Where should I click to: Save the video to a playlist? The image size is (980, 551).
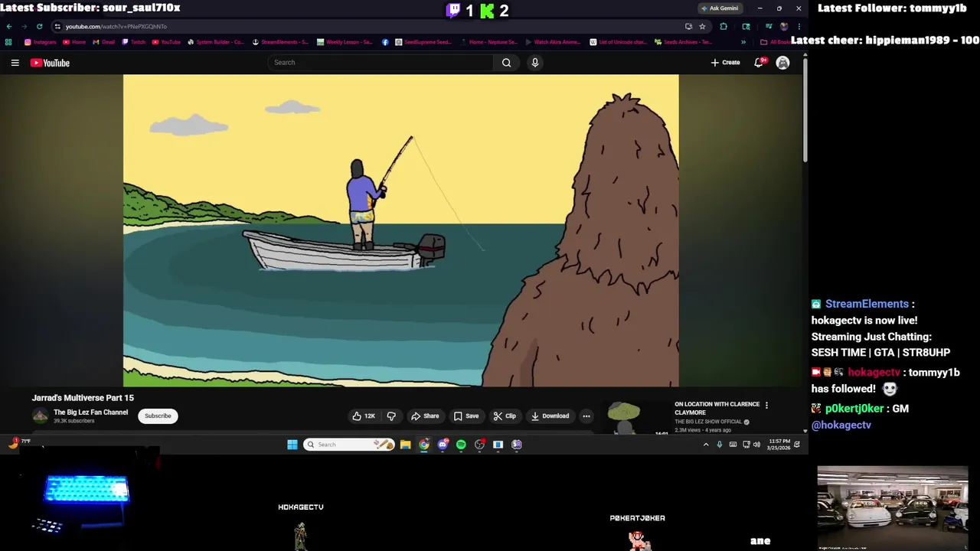[x=466, y=416]
